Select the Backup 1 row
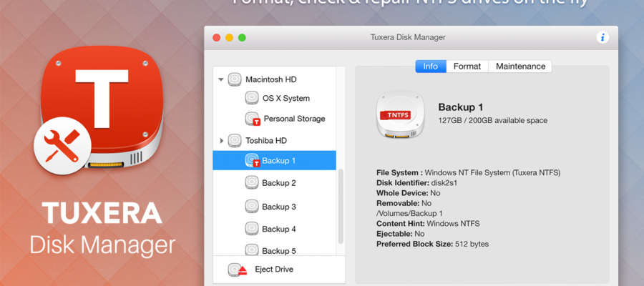This screenshot has width=644, height=286. pos(274,160)
